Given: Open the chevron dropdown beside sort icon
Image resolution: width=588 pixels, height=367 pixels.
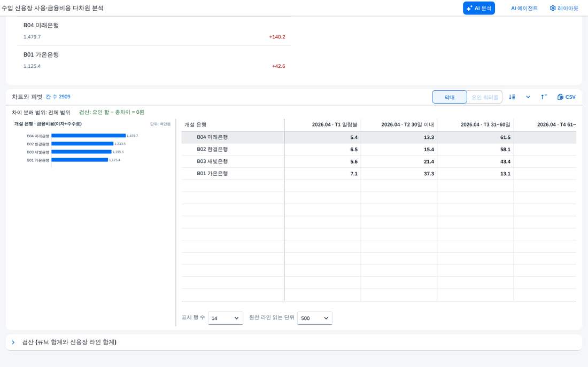Looking at the screenshot, I should pos(528,97).
